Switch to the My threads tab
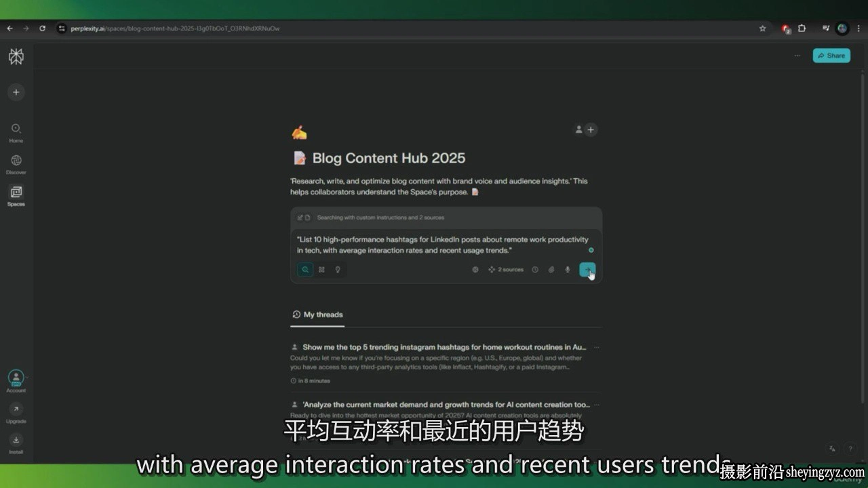Image resolution: width=868 pixels, height=488 pixels. (x=317, y=314)
